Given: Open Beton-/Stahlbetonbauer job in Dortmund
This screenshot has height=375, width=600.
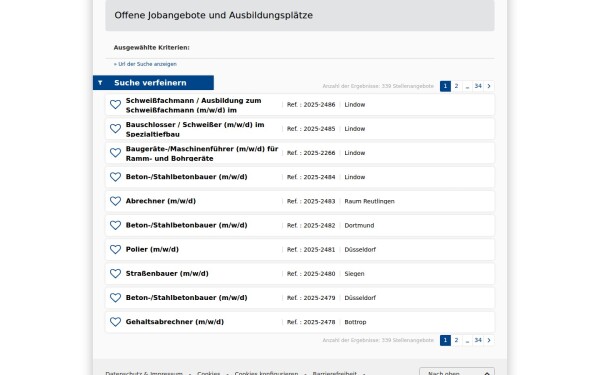Looking at the screenshot, I should pyautogui.click(x=186, y=225).
